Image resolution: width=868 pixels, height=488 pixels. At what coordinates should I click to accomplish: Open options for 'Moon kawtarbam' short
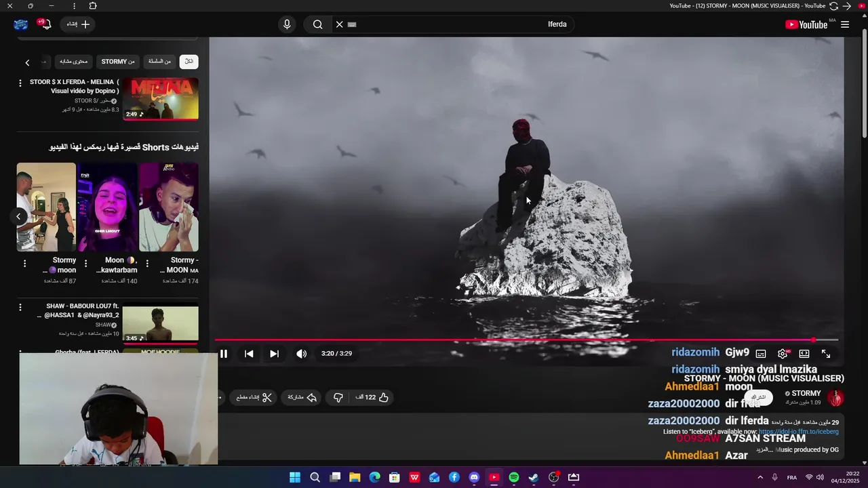tap(85, 264)
